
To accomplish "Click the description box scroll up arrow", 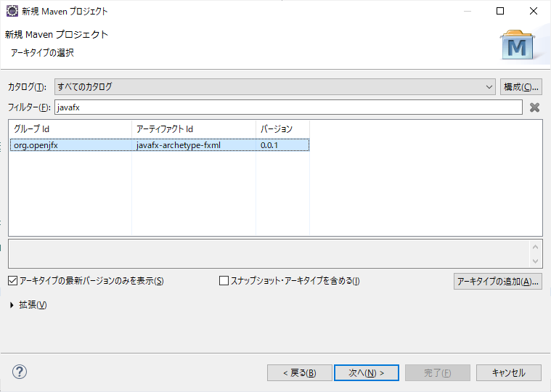I will point(535,247).
